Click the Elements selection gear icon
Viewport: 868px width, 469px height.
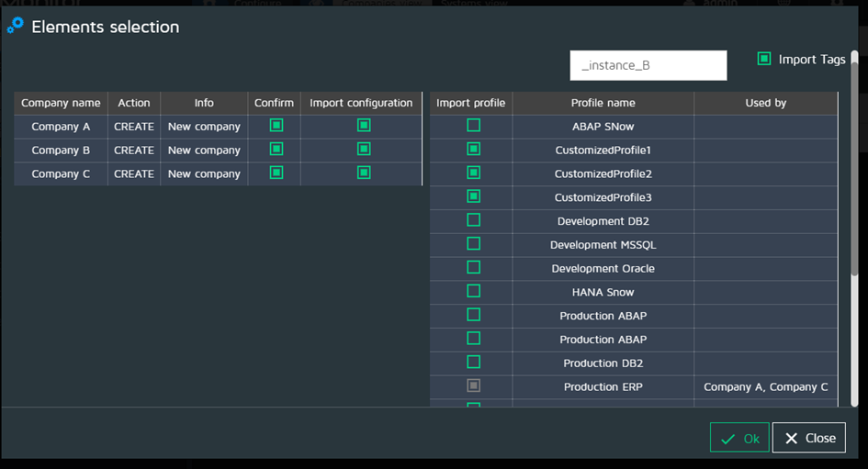[15, 26]
